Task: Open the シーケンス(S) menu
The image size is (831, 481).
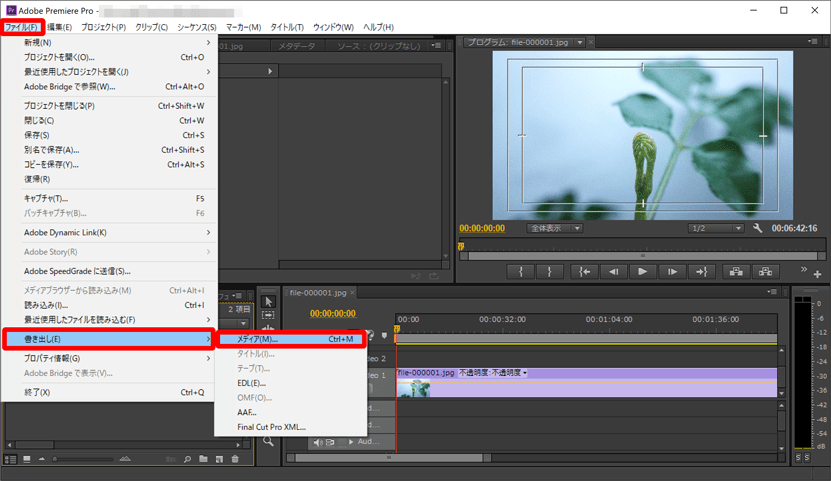Action: click(197, 27)
